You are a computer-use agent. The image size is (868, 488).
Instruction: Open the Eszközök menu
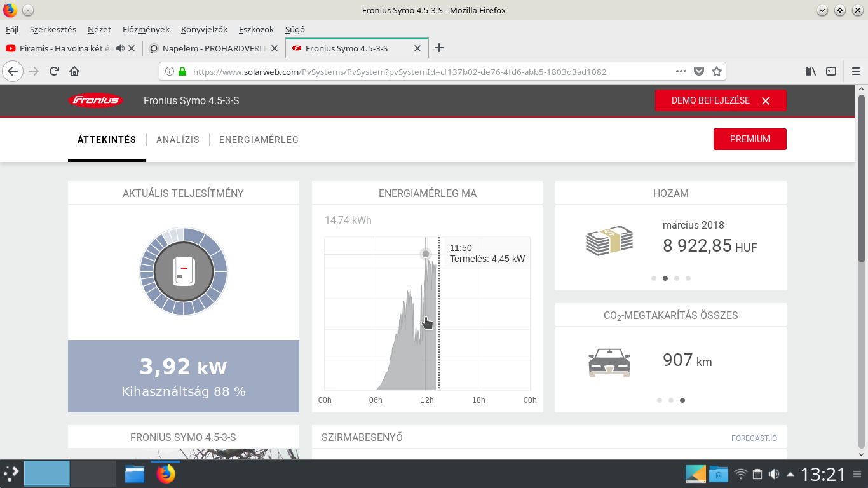click(x=256, y=29)
